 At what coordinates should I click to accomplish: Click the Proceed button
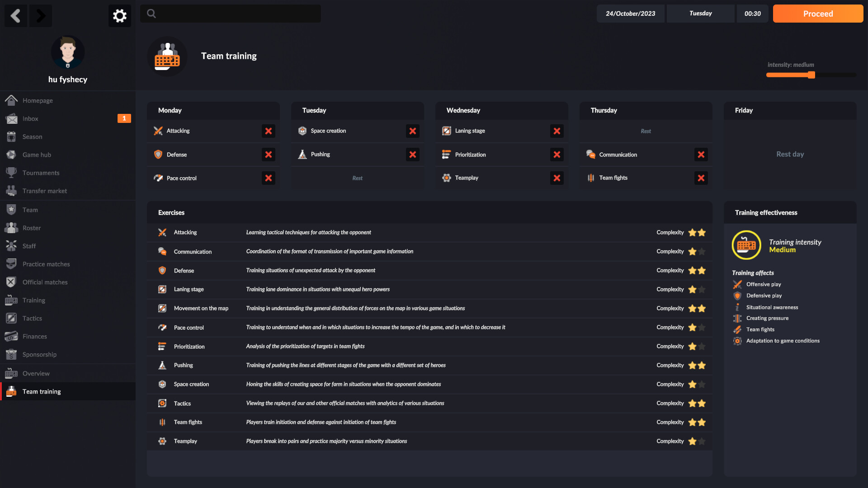[x=818, y=14]
